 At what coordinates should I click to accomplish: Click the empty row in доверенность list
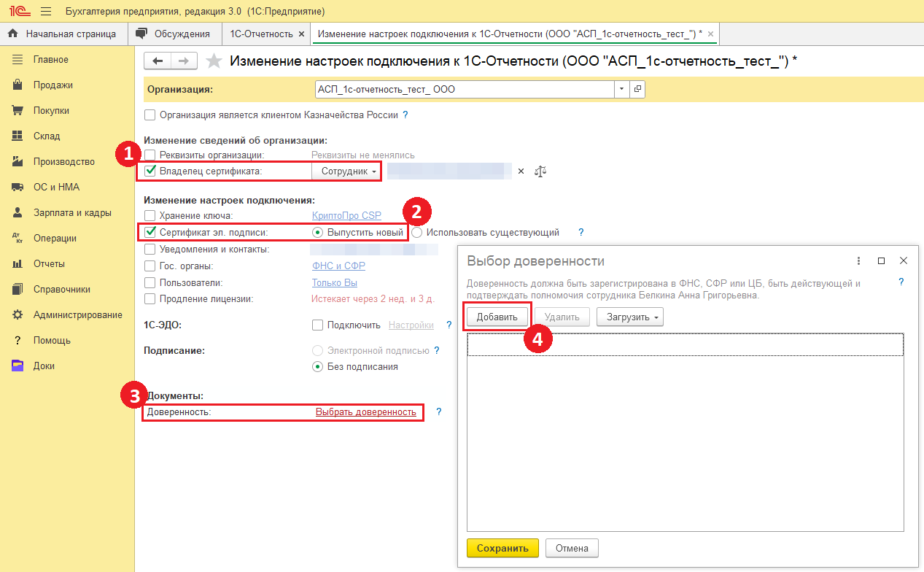point(686,345)
